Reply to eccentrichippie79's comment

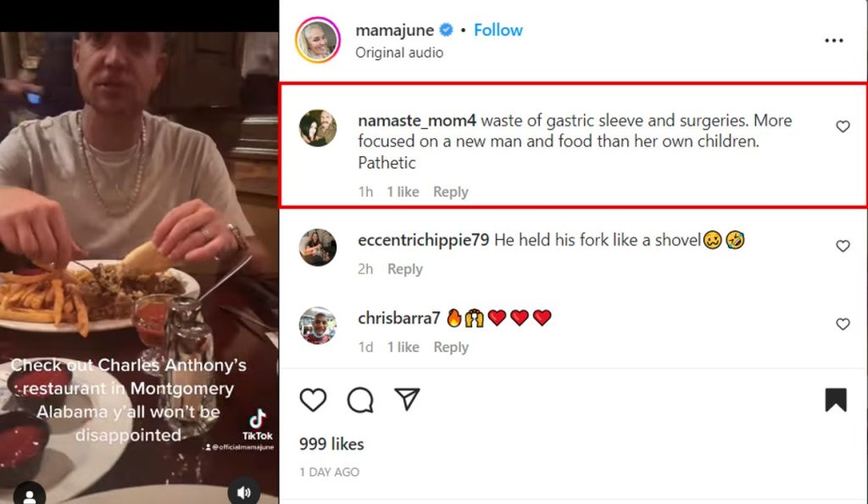click(x=404, y=269)
